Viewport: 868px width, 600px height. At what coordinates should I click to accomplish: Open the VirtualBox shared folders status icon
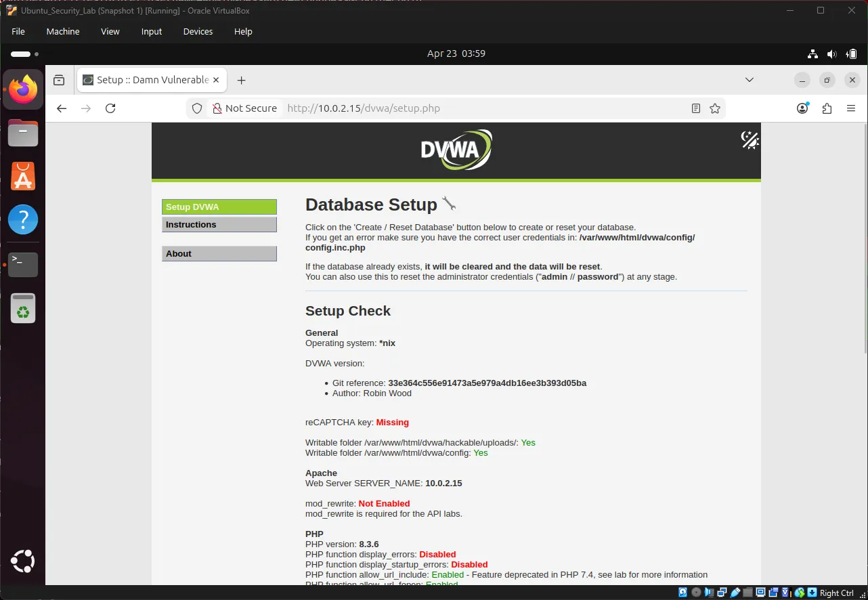[747, 593]
